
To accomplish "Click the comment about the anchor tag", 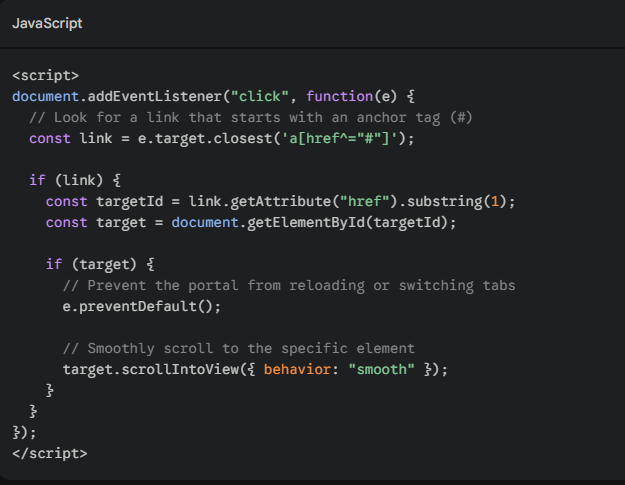I will point(250,117).
